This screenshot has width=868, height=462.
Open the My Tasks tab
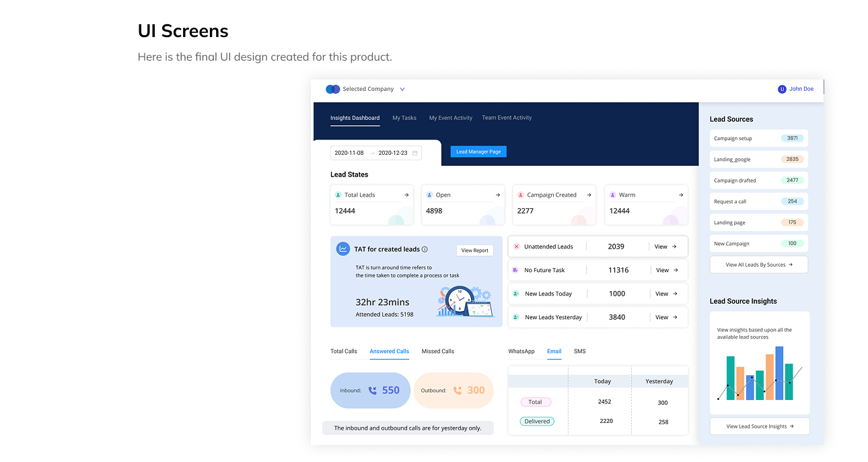tap(404, 118)
